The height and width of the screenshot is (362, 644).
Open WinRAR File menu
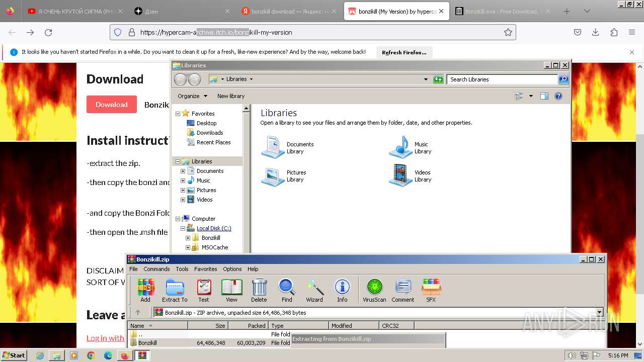pos(133,269)
